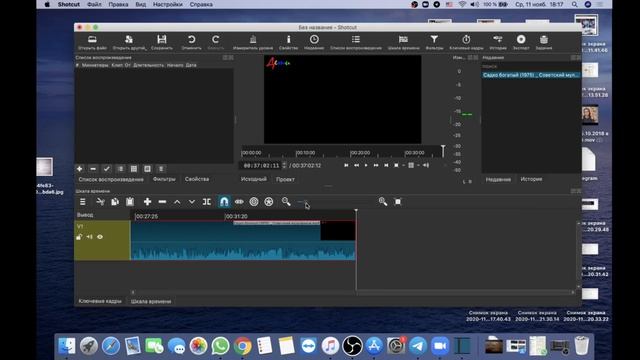640x360 pixels.
Task: Open the Jobs panel from toolbar
Action: (x=544, y=40)
